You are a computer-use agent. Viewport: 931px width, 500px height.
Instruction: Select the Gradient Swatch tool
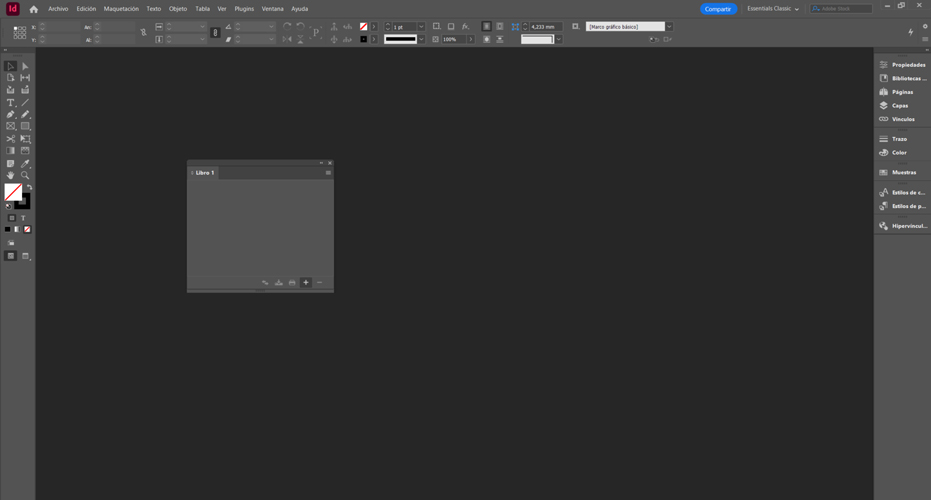tap(11, 151)
